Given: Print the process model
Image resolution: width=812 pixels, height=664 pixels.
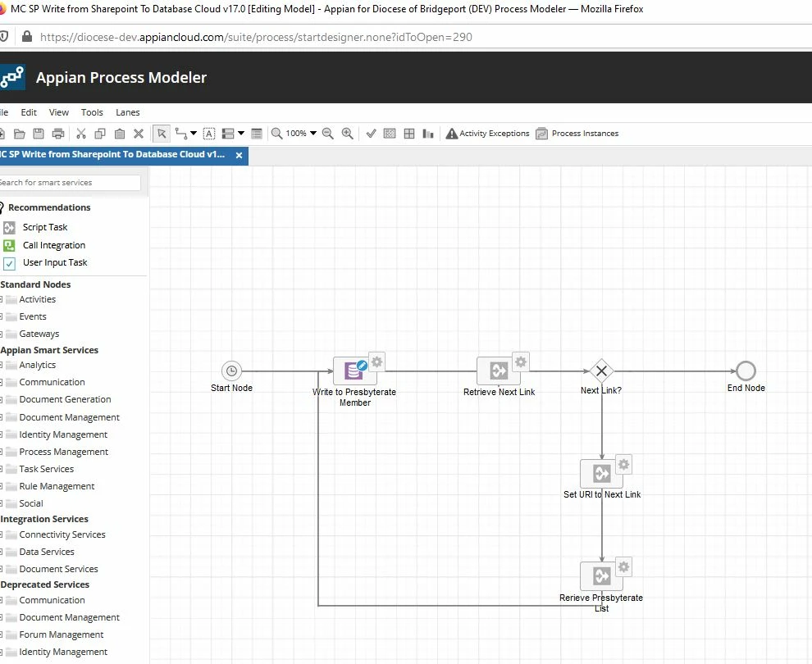Looking at the screenshot, I should tap(58, 134).
